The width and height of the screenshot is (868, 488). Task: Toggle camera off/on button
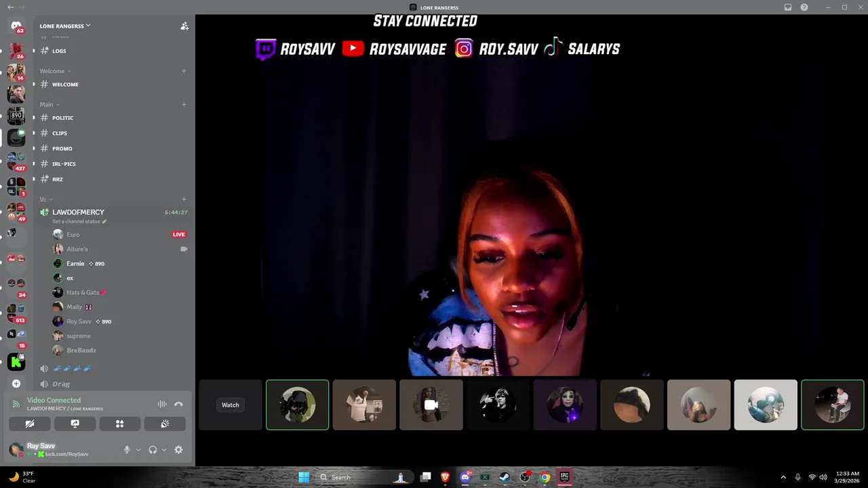click(x=30, y=424)
